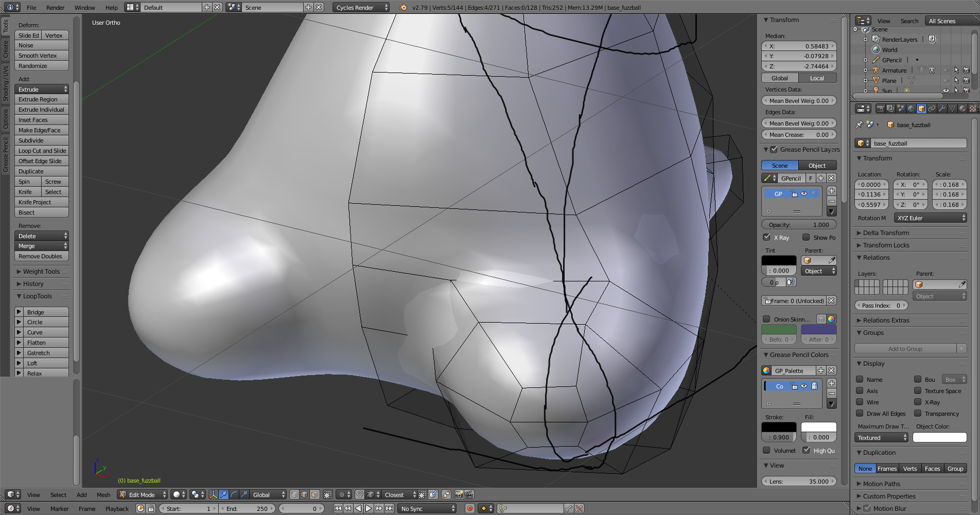Click the Blender logo in header

pos(403,7)
